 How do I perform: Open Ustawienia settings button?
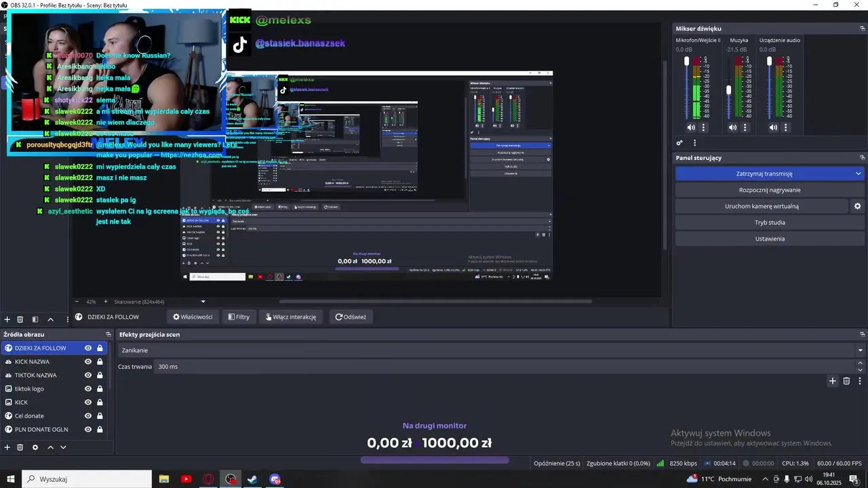click(x=770, y=239)
